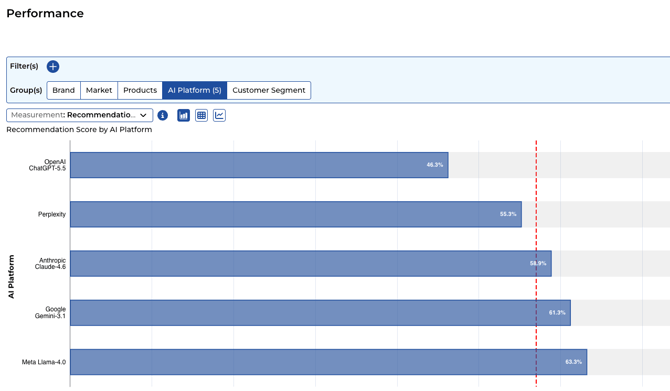Click the Meta Llama-4.0 axis label
Viewport: 670px width, 391px height.
(x=44, y=362)
